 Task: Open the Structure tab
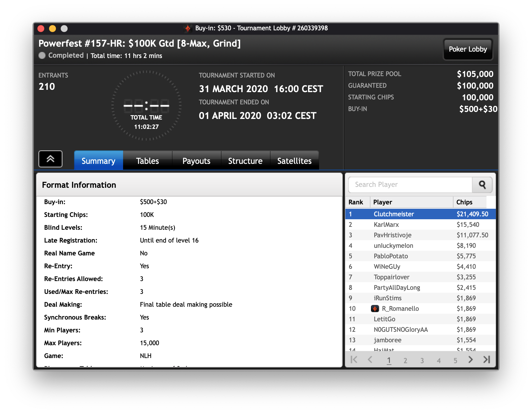(x=245, y=161)
